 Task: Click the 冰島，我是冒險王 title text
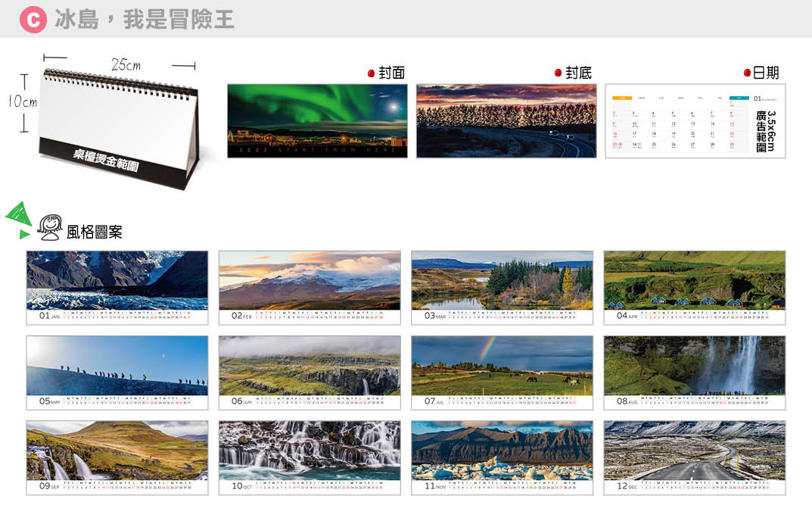coord(144,20)
